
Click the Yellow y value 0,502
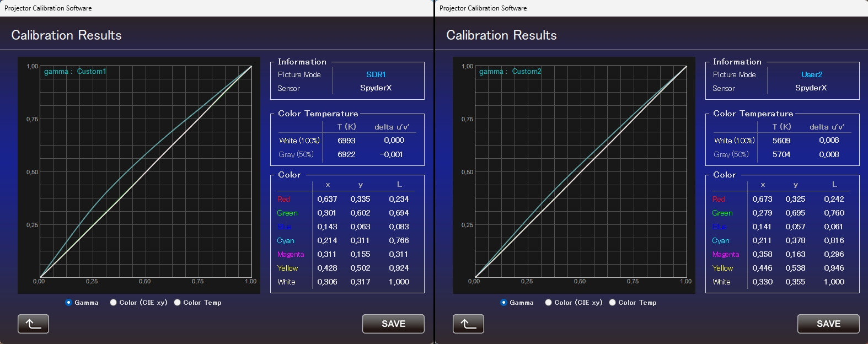tap(360, 268)
